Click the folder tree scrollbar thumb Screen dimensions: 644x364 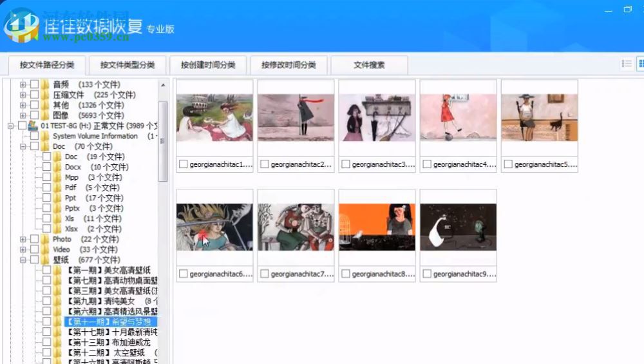[163, 141]
